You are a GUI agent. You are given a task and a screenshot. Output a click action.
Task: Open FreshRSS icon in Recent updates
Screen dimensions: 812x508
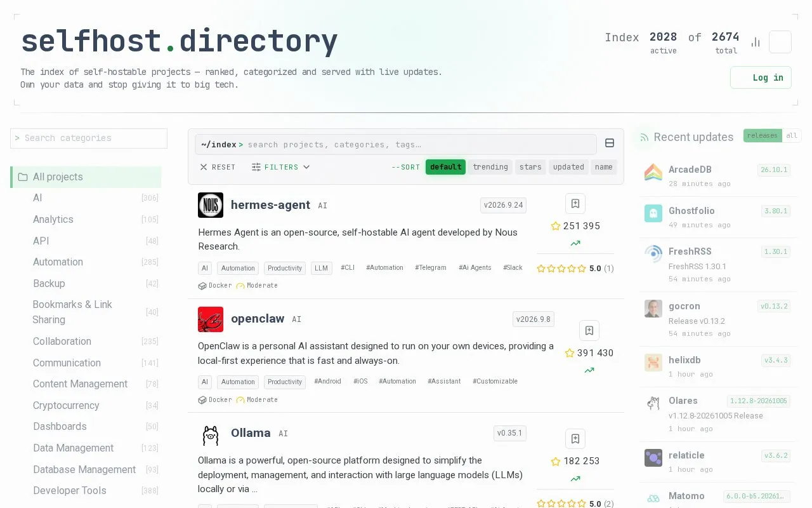point(653,254)
